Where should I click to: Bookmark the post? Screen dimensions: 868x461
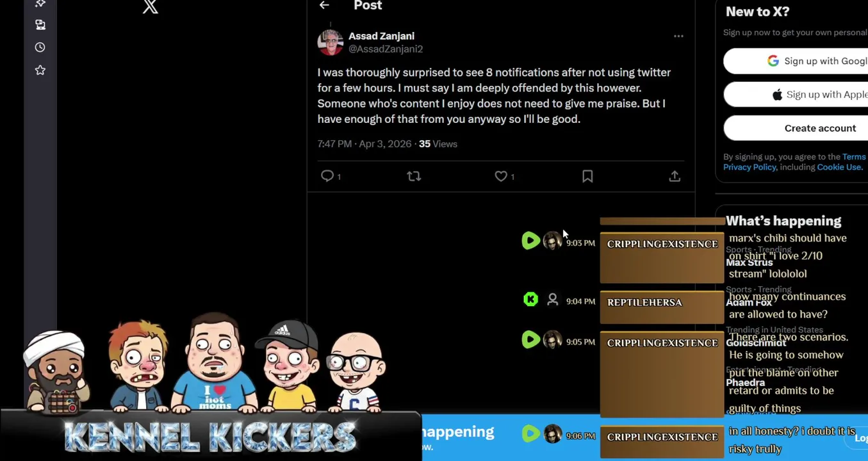pos(587,176)
